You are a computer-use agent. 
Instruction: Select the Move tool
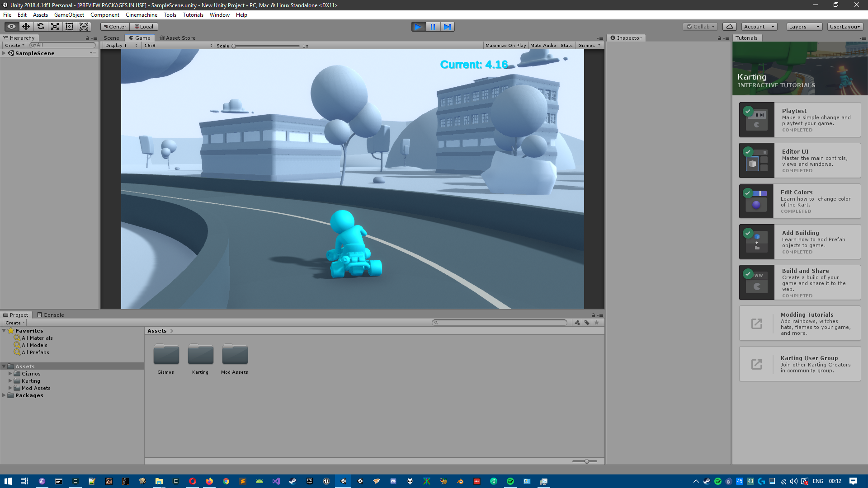click(x=26, y=27)
